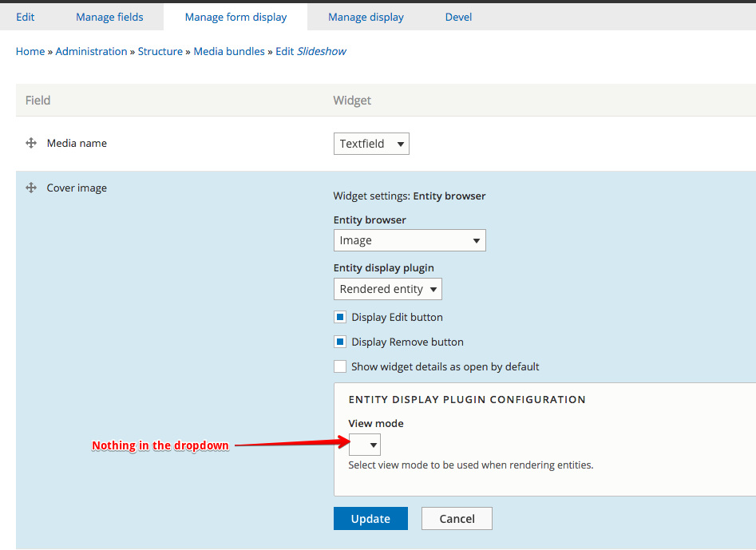Enable Show widget details as open by default
This screenshot has height=550, width=756.
pos(340,366)
